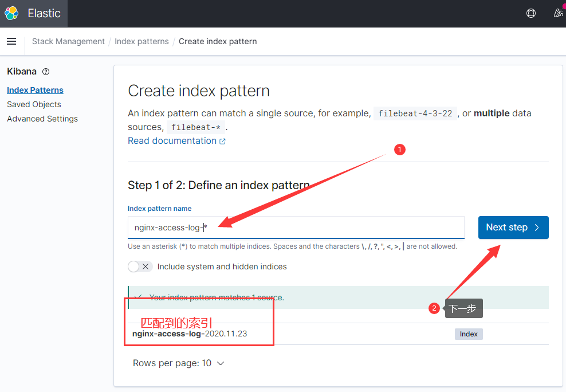
Task: Open the hamburger navigation menu
Action: pyautogui.click(x=11, y=41)
